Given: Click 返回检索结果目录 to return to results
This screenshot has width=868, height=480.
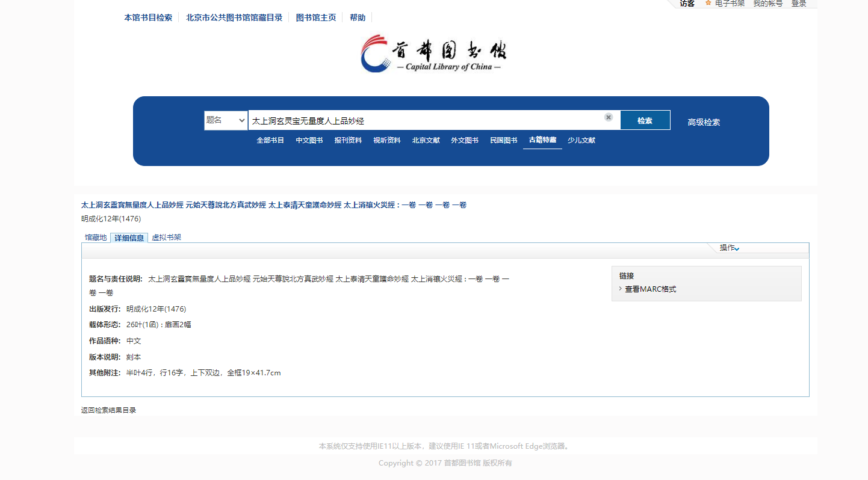Looking at the screenshot, I should (x=109, y=410).
